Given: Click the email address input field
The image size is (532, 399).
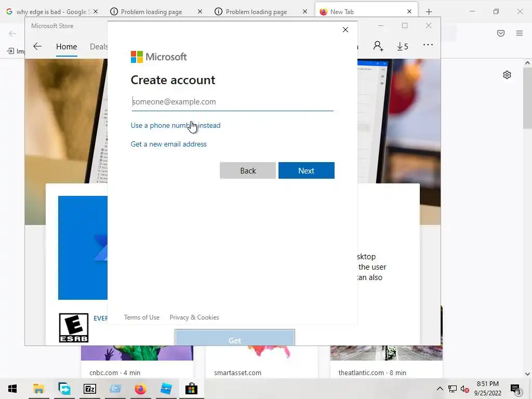Looking at the screenshot, I should [x=232, y=102].
